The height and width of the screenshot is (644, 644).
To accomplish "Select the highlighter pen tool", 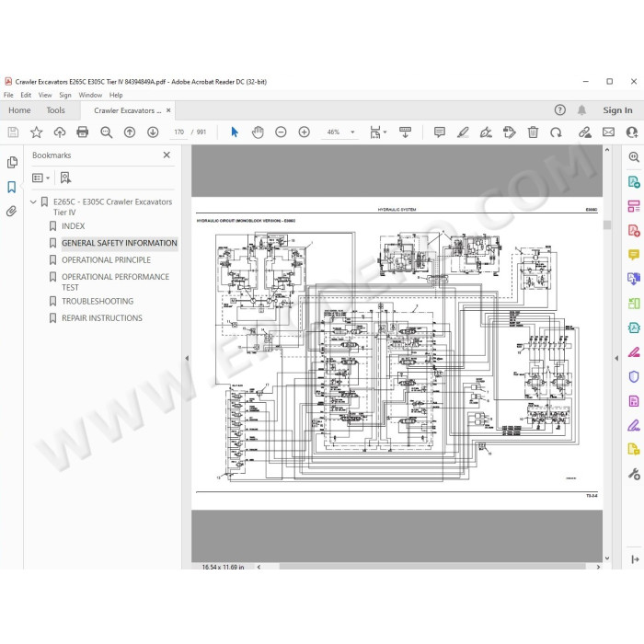I will click(x=463, y=132).
